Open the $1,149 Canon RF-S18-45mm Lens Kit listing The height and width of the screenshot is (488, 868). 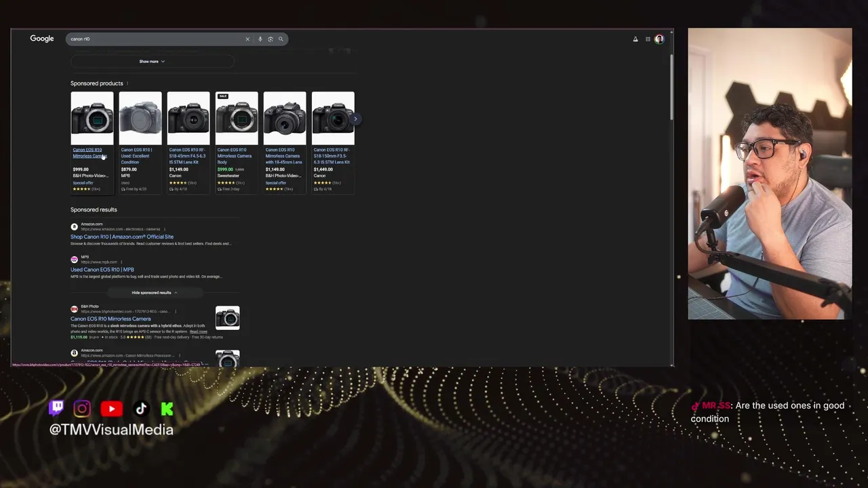[187, 156]
